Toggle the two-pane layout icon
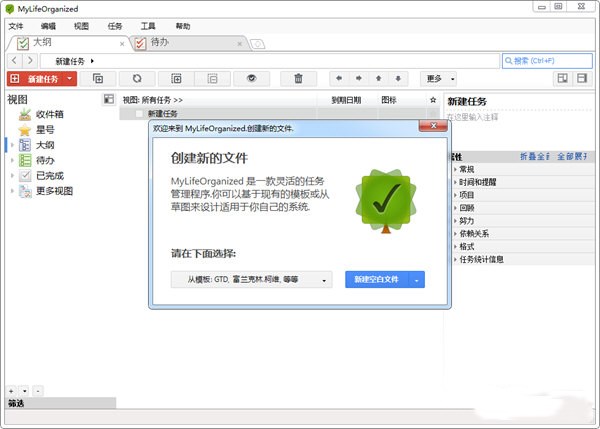This screenshot has width=600, height=429. (x=562, y=78)
